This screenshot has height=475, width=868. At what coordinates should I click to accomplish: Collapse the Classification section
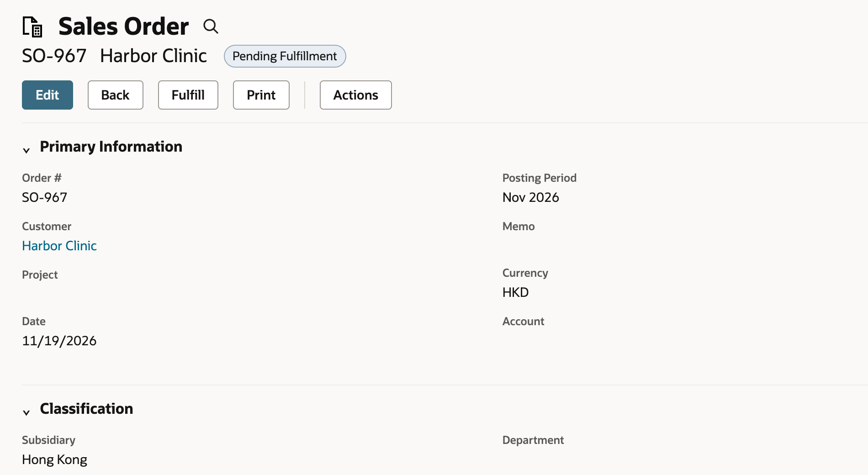tap(26, 412)
